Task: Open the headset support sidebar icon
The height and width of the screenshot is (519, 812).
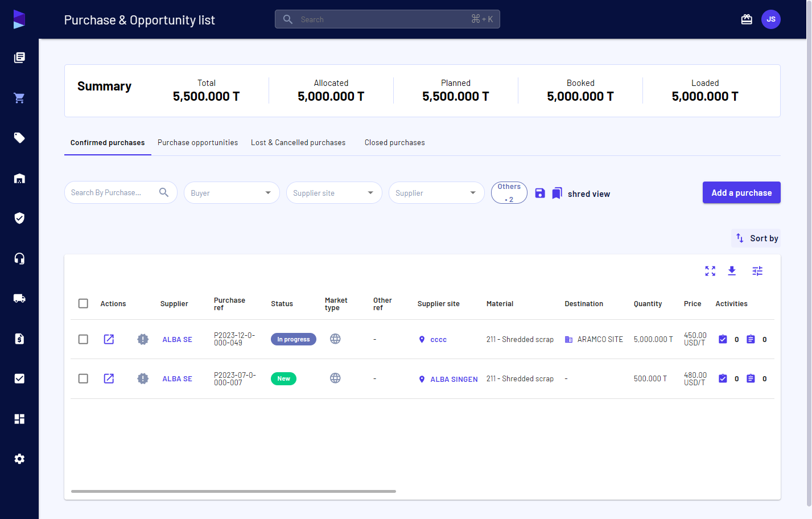Action: point(19,258)
